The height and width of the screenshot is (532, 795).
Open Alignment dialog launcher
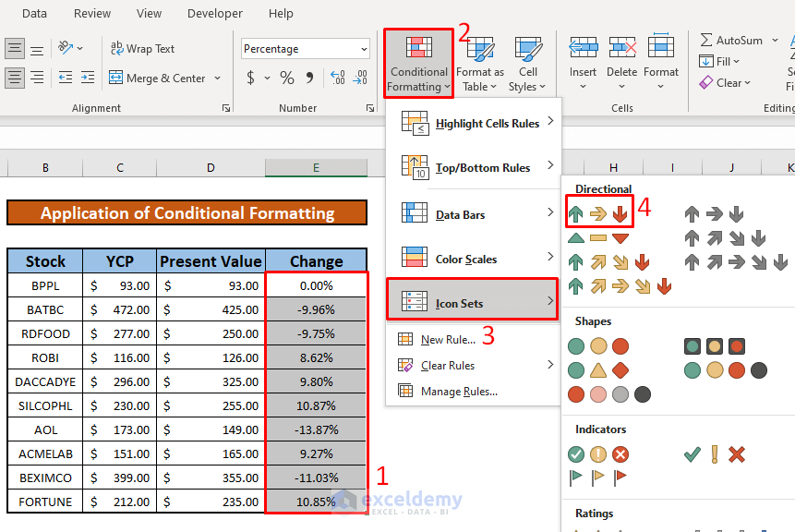coord(226,107)
